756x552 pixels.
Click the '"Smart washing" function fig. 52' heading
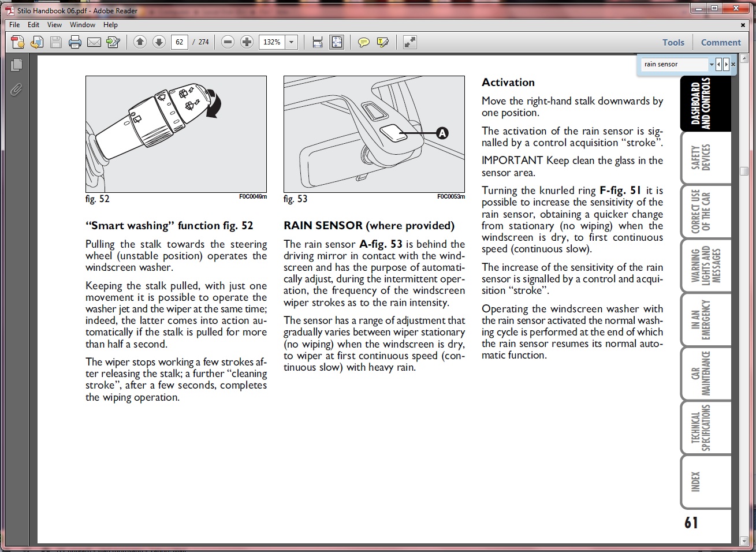click(x=169, y=226)
